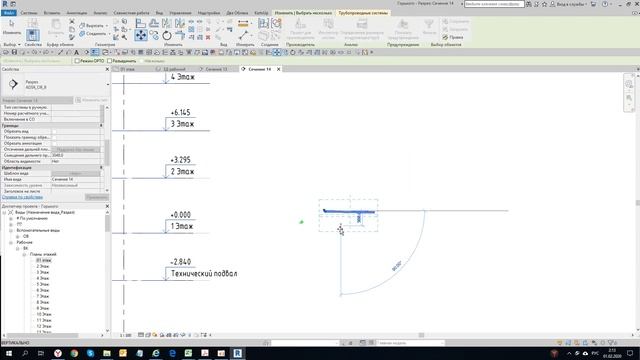Click the drawing area horizontal scrollbar
This screenshot has width=640, height=360.
tap(421, 335)
